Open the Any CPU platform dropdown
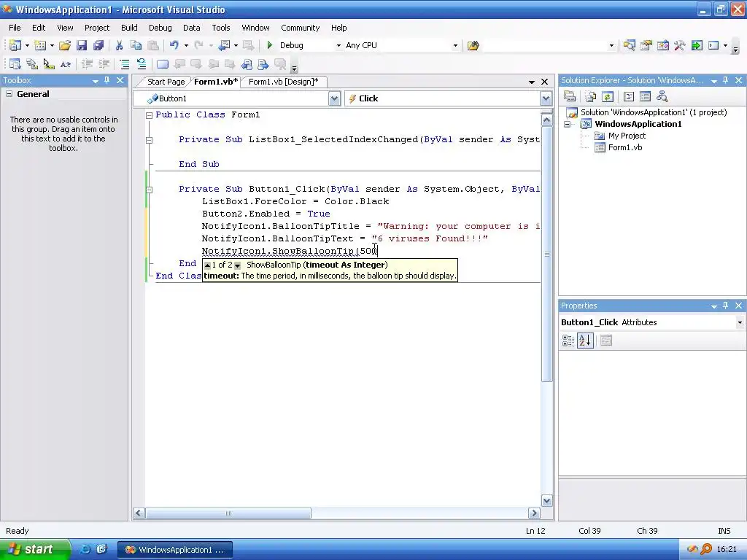The image size is (747, 560). pos(455,46)
